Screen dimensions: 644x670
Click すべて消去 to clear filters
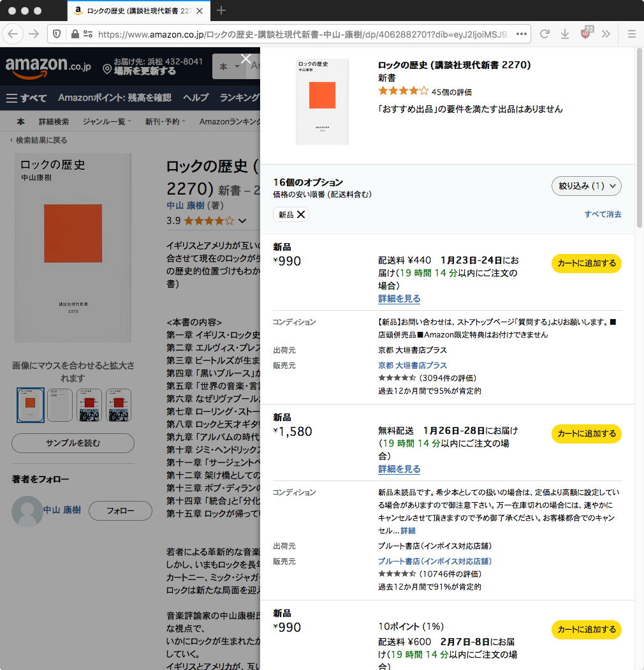(603, 214)
